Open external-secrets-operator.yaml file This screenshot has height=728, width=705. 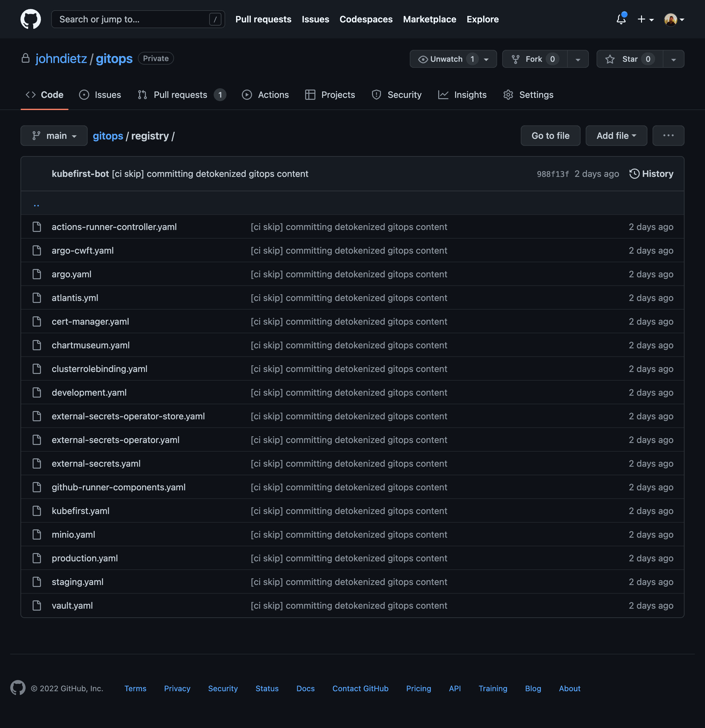coord(115,439)
